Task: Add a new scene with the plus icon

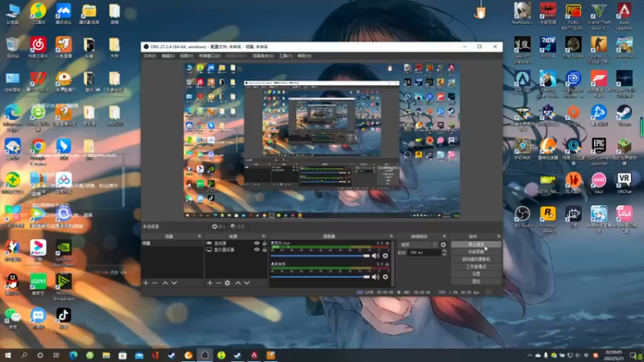Action: (146, 283)
